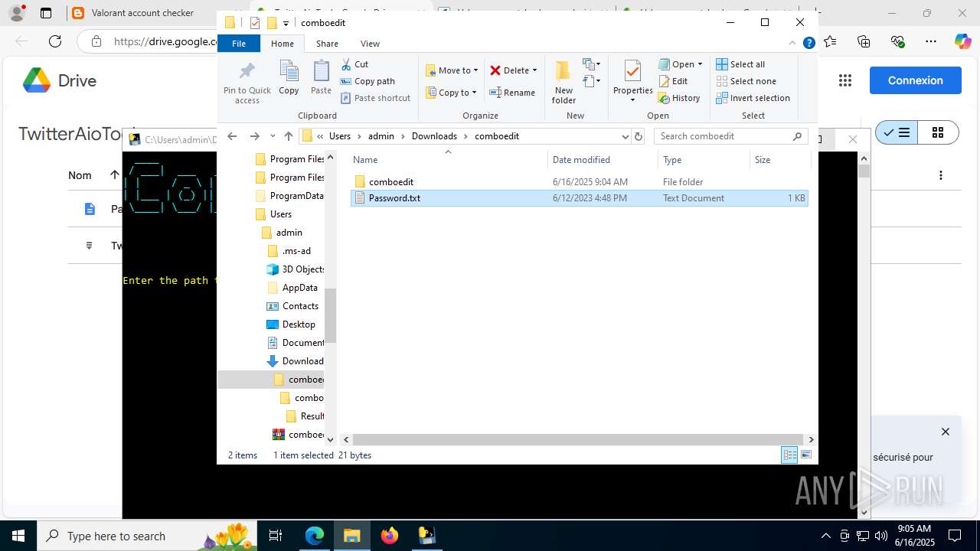Switch Explorer to details view
Viewport: 980px width, 551px height.
click(789, 455)
